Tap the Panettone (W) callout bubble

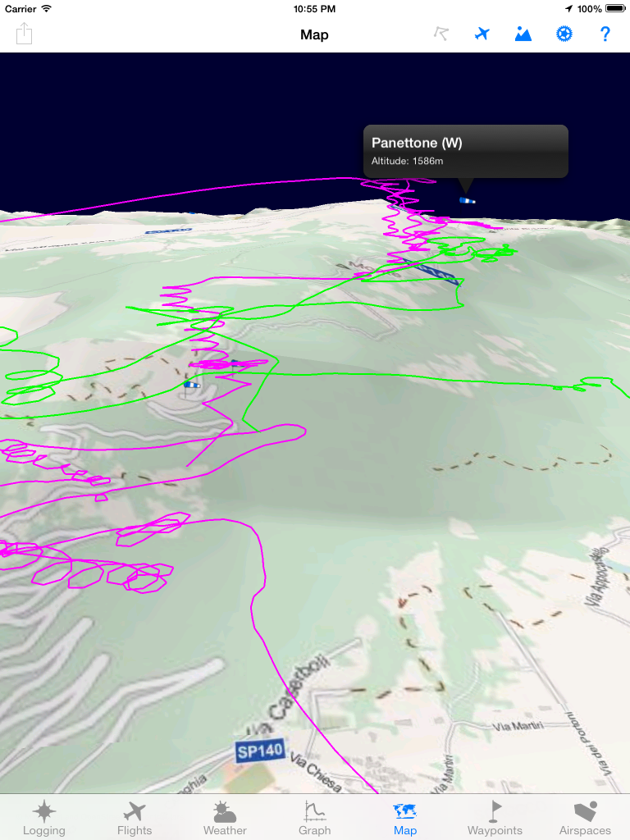466,151
